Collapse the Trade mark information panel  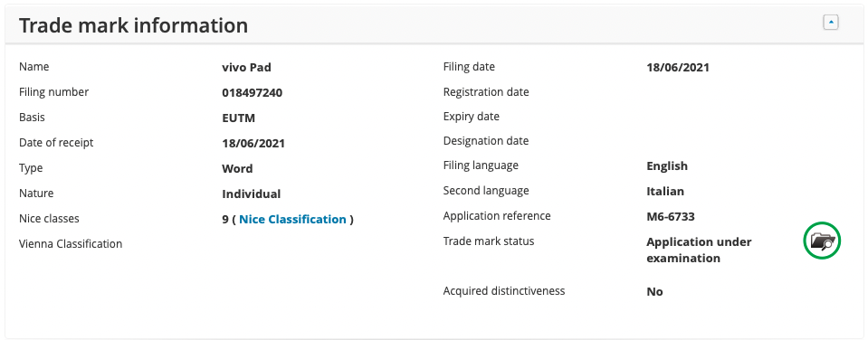(x=830, y=22)
